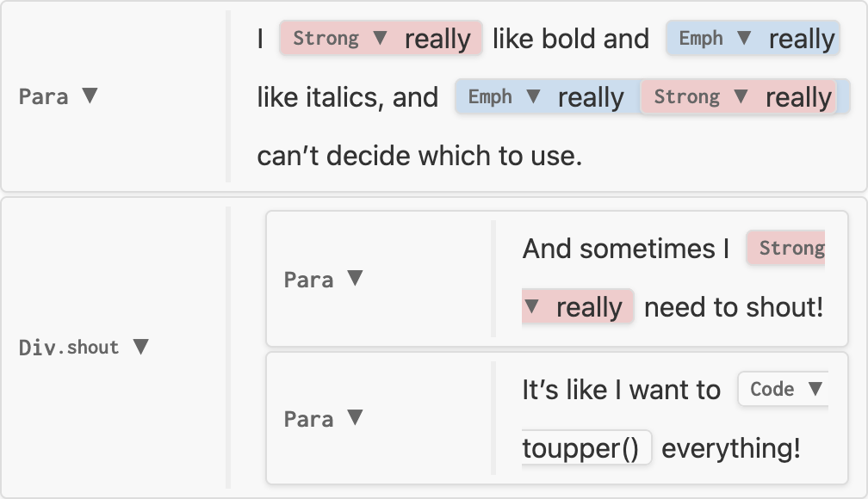Click the arrow of the Strong tag nested inside Emph
The image size is (868, 499).
(x=741, y=96)
